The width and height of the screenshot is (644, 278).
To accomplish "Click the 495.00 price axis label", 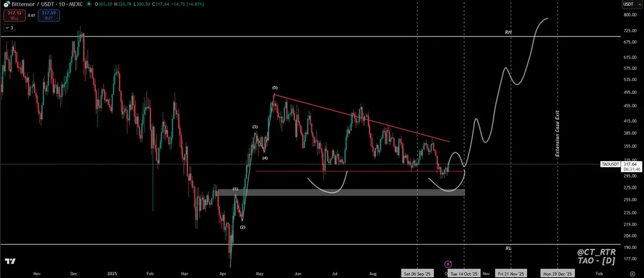I will [x=629, y=93].
